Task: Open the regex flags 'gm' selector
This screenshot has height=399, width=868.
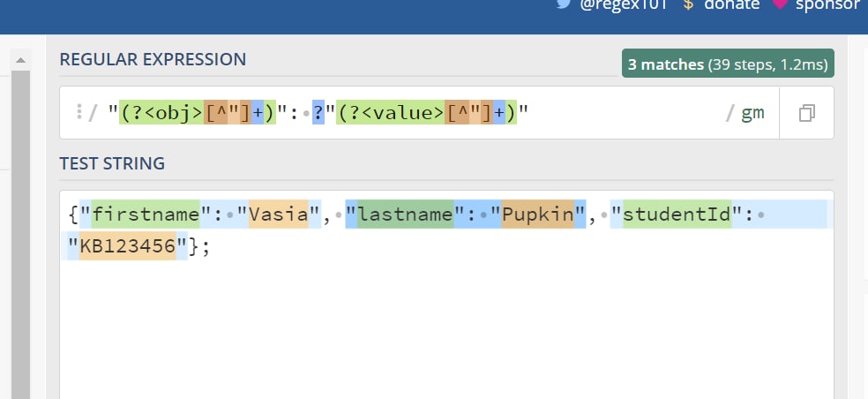Action: click(752, 113)
